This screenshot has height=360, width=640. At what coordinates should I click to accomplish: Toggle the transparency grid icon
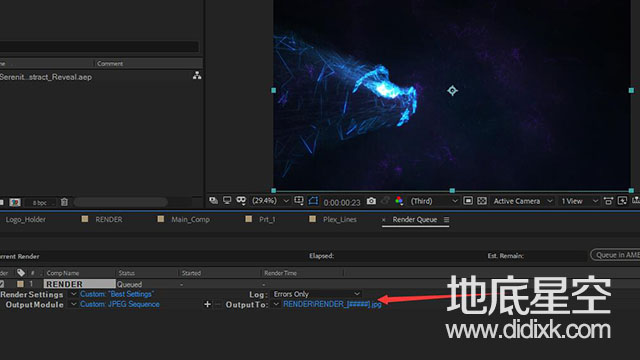tap(482, 201)
